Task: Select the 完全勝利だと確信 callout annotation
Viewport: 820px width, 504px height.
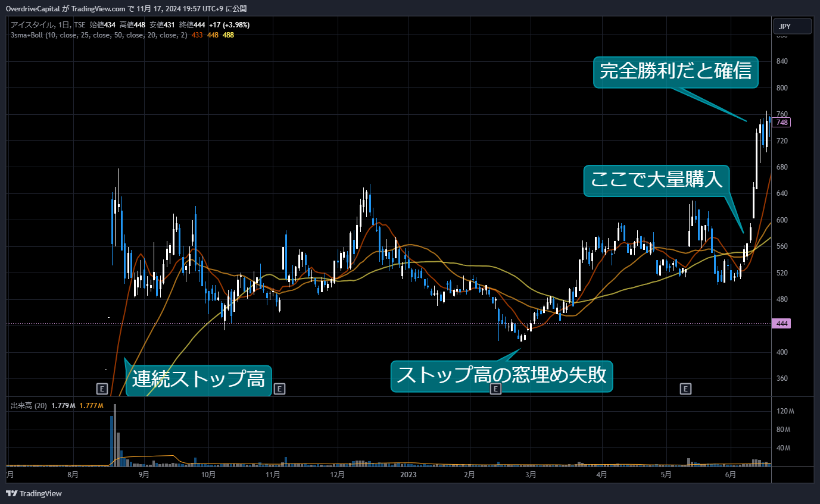Action: 675,73
